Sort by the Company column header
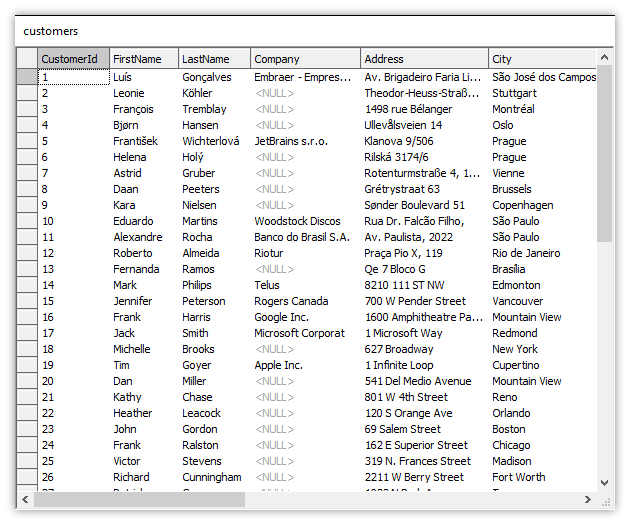The width and height of the screenshot is (630, 525). tap(305, 59)
